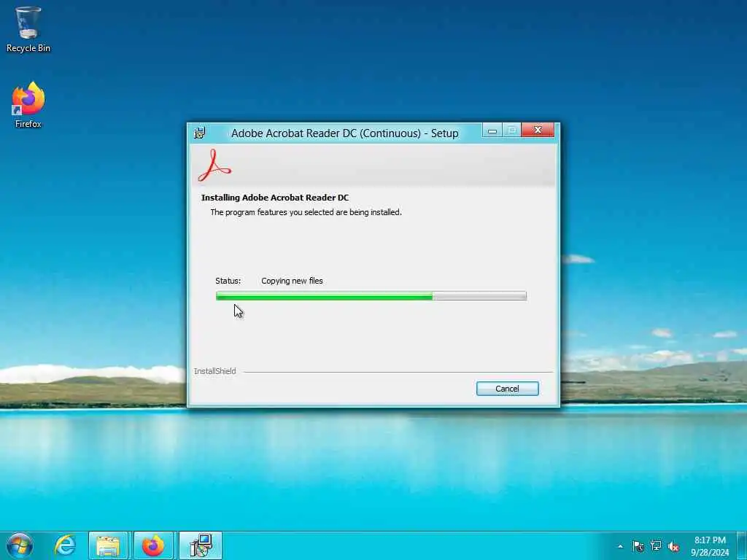Viewport: 747px width, 560px height.
Task: Click the 'Installing Adobe Acrobat Reader DC' heading
Action: [275, 198]
